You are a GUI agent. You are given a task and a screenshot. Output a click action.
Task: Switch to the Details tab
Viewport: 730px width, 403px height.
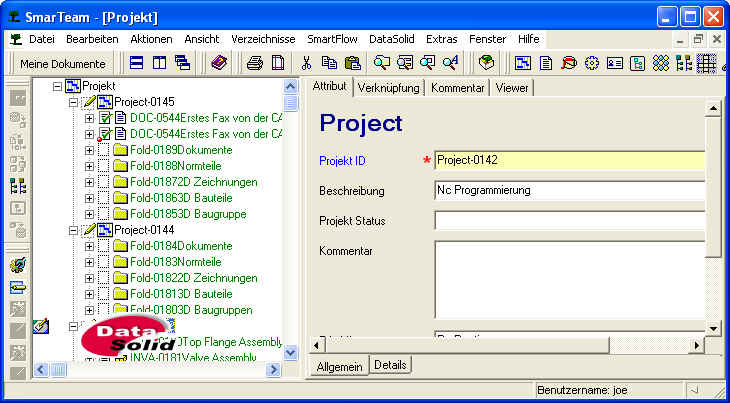pyautogui.click(x=390, y=365)
